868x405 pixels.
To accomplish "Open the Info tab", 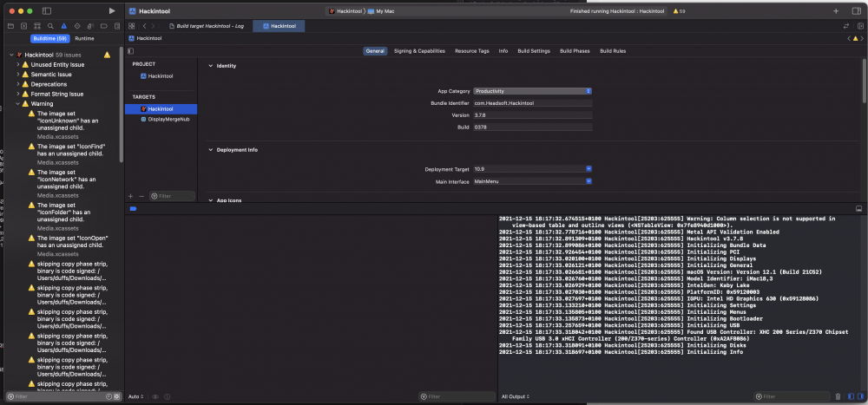I will tap(503, 51).
